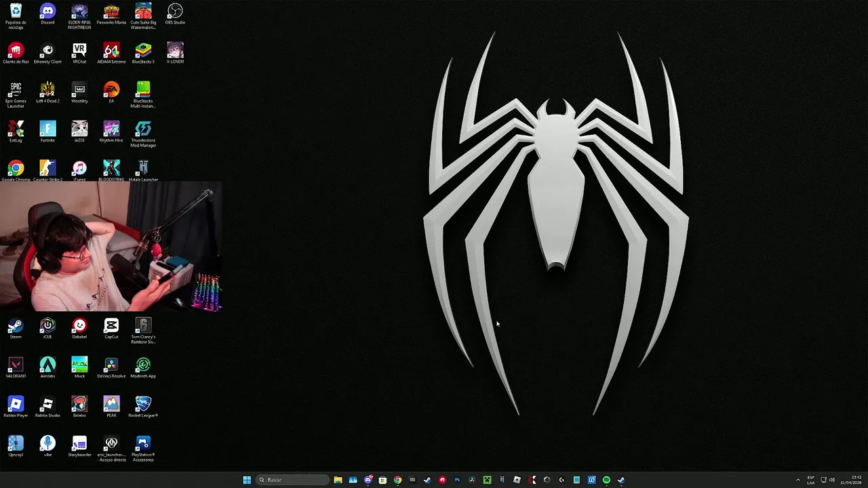
Task: Open Microsoft Store from the taskbar
Action: click(x=382, y=480)
